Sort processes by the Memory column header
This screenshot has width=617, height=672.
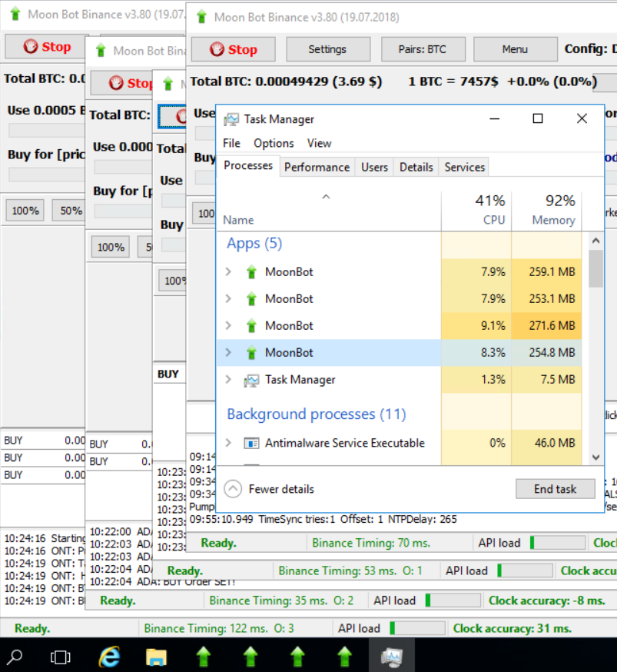point(547,210)
